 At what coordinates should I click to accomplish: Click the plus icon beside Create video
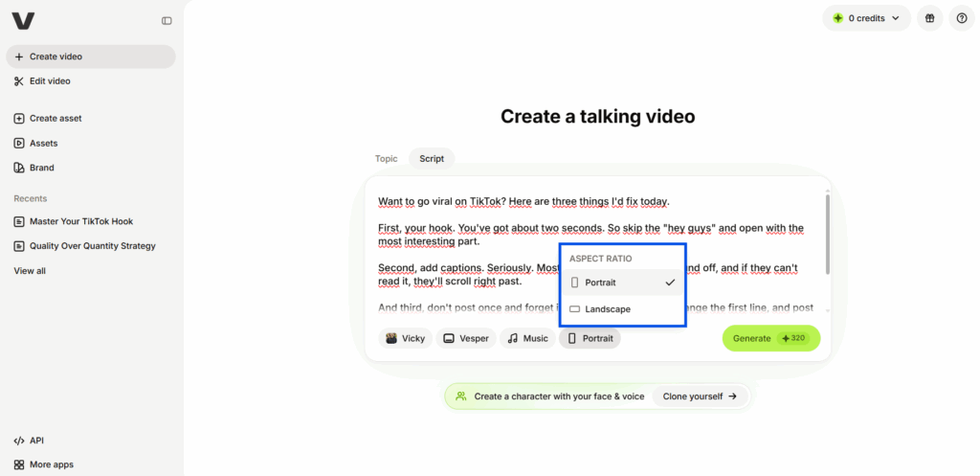19,57
